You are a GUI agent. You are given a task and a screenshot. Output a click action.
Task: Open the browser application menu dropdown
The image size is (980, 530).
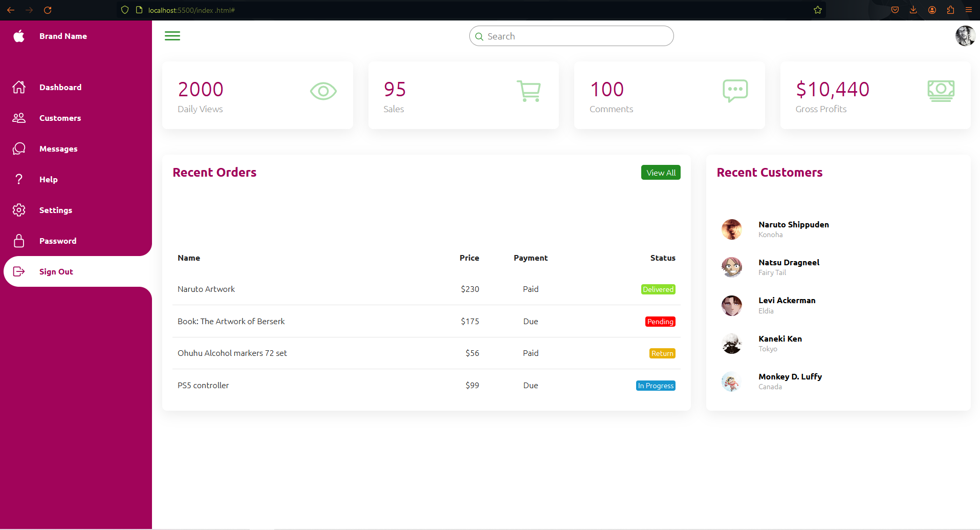[969, 10]
